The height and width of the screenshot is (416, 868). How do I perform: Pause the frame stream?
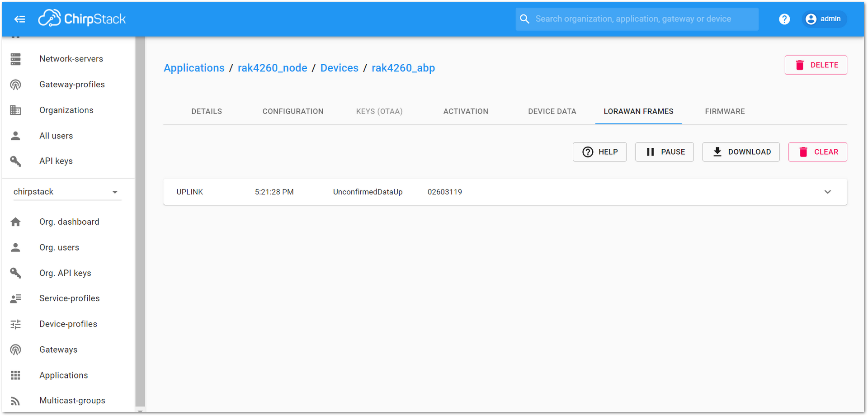(x=665, y=152)
